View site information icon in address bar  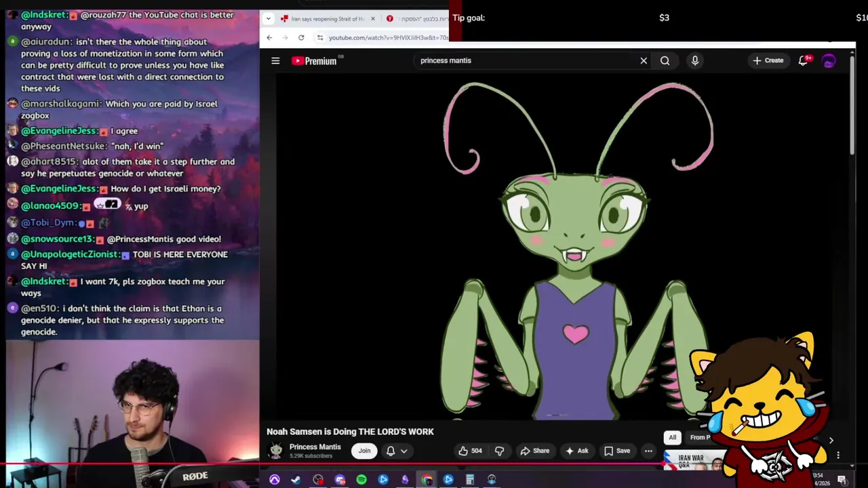pos(320,37)
